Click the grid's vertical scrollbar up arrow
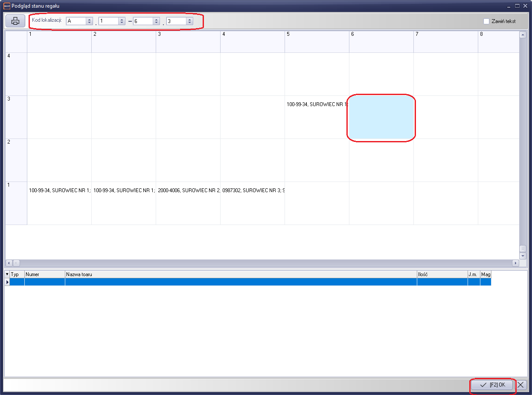Screen dimensions: 532x395 click(x=523, y=35)
